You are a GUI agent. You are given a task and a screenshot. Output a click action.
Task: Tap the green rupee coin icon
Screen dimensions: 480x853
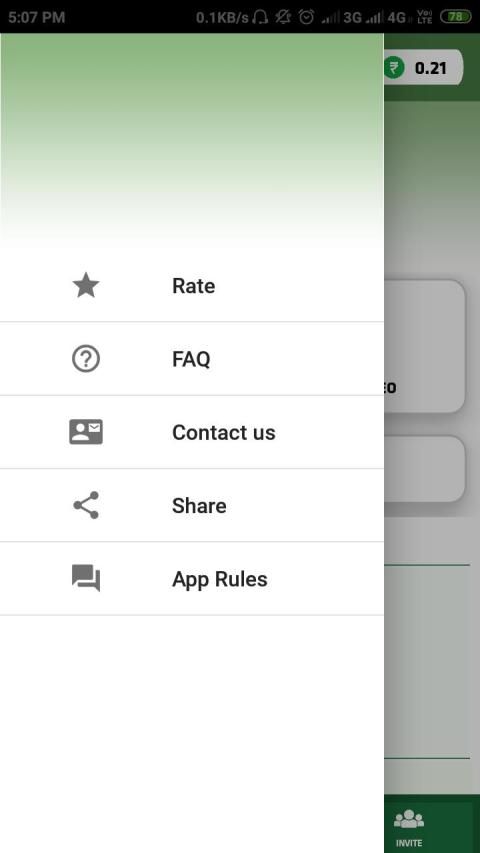coord(393,68)
